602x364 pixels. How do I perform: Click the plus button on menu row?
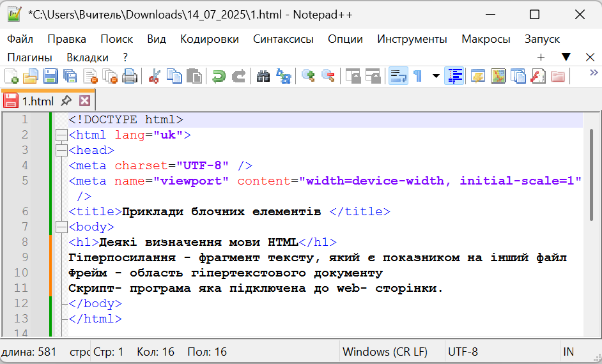[541, 57]
